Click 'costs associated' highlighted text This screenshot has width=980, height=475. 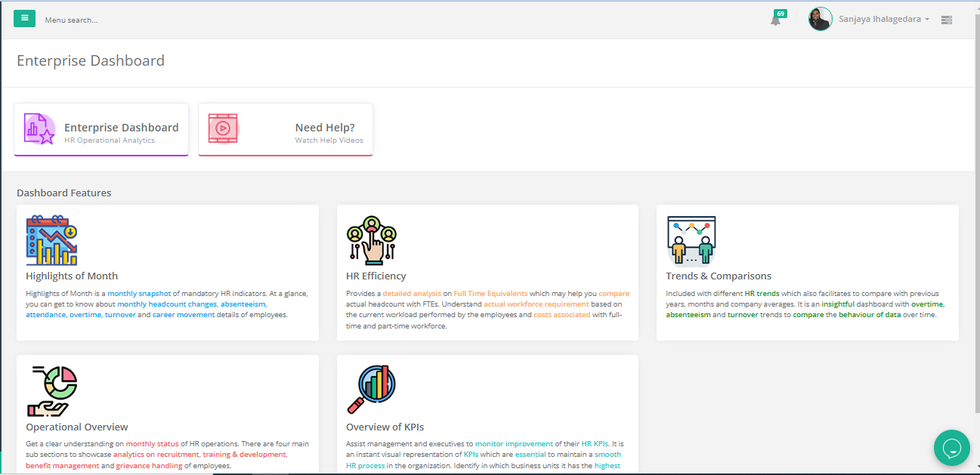(562, 314)
